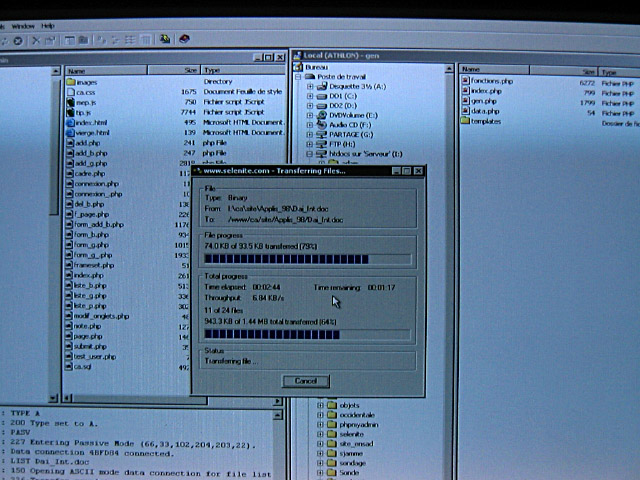
Task: Expand the DD2 (D:) drive node
Action: [x=310, y=106]
